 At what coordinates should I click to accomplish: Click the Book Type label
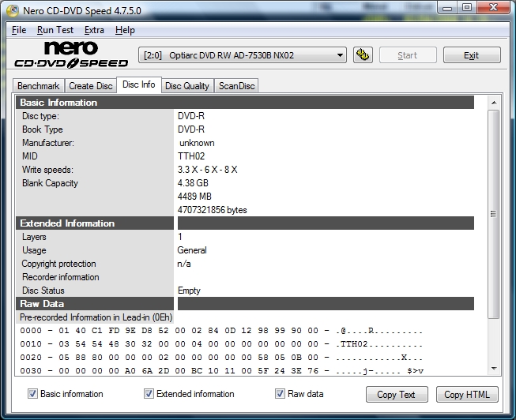43,129
